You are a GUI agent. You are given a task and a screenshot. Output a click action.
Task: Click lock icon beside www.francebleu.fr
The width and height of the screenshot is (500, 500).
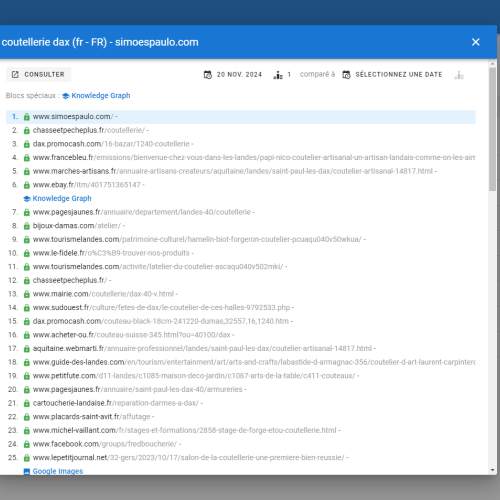pos(27,158)
